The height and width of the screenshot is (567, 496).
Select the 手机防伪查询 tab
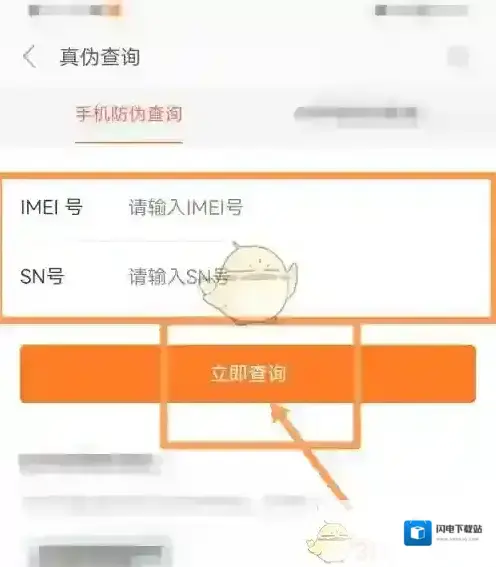129,114
